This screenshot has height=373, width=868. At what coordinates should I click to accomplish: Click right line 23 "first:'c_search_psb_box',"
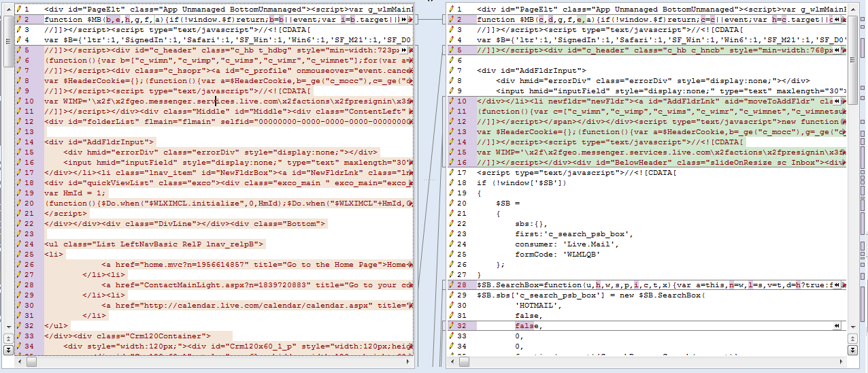(x=575, y=233)
